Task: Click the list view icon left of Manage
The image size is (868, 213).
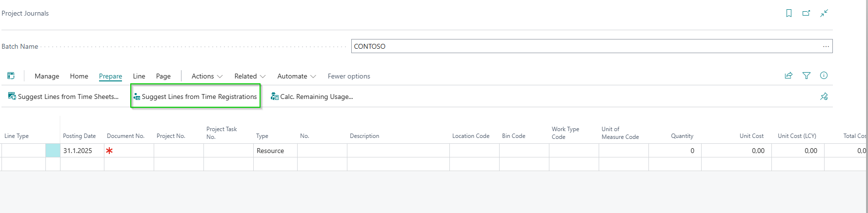Action: click(11, 76)
